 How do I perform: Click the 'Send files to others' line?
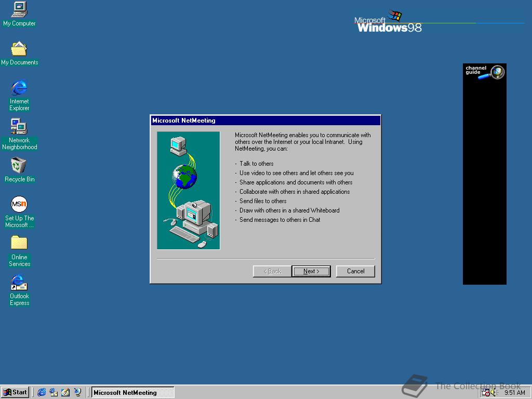262,201
